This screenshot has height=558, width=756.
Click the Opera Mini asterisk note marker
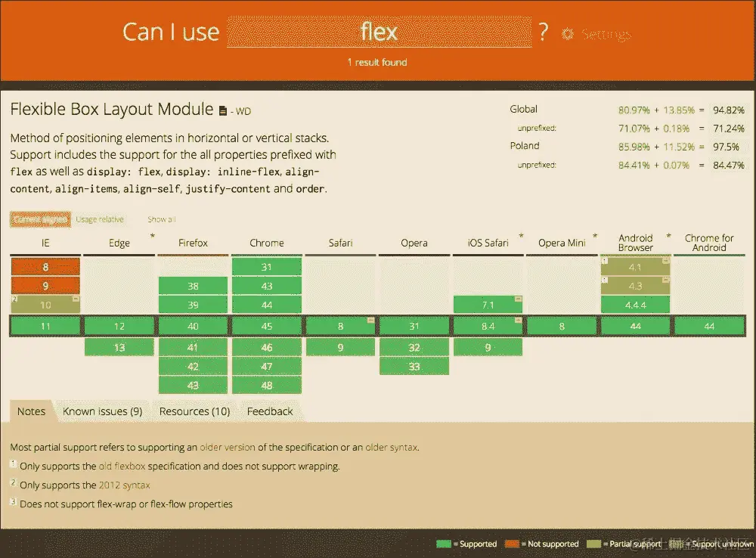coord(595,236)
